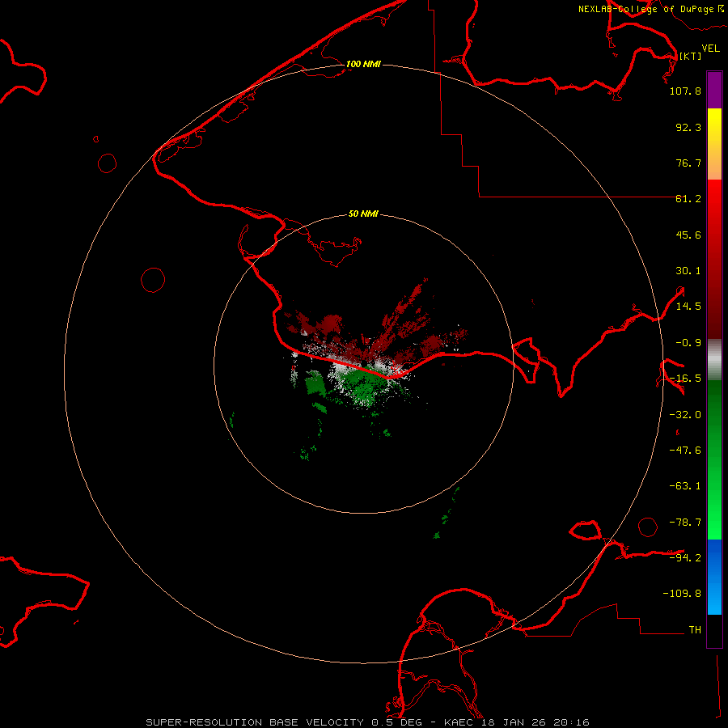Screen dimensions: 728x728
Task: Click the 45.6 velocity scale value
Action: point(688,235)
